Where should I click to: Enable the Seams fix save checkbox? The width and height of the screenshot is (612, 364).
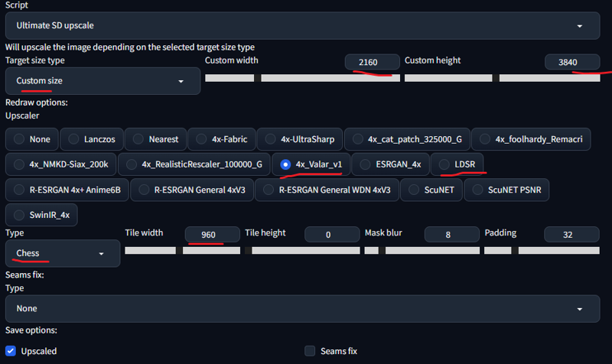click(x=310, y=351)
